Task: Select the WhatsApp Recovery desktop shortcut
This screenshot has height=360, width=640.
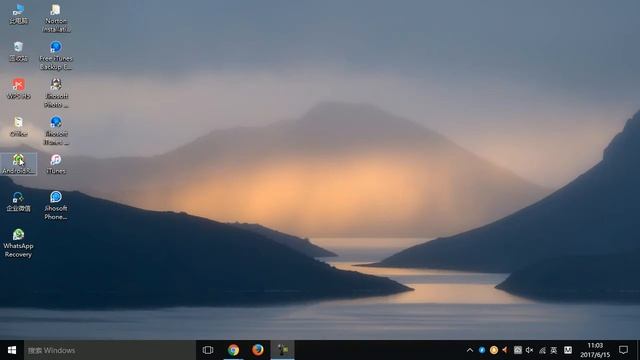Action: (18, 243)
